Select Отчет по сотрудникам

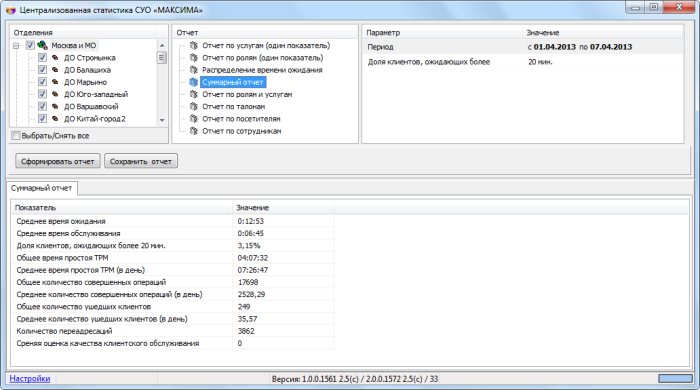242,131
